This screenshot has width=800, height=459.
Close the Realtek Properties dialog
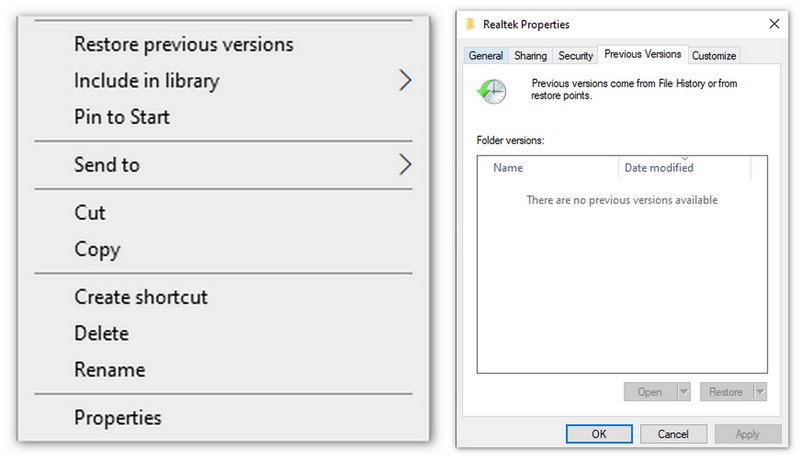[x=773, y=23]
